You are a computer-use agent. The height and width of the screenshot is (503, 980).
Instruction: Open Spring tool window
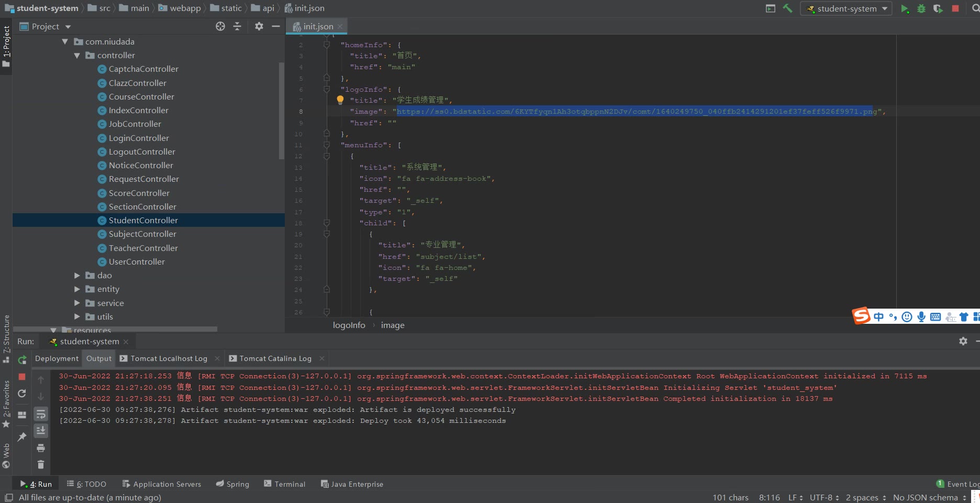point(232,484)
